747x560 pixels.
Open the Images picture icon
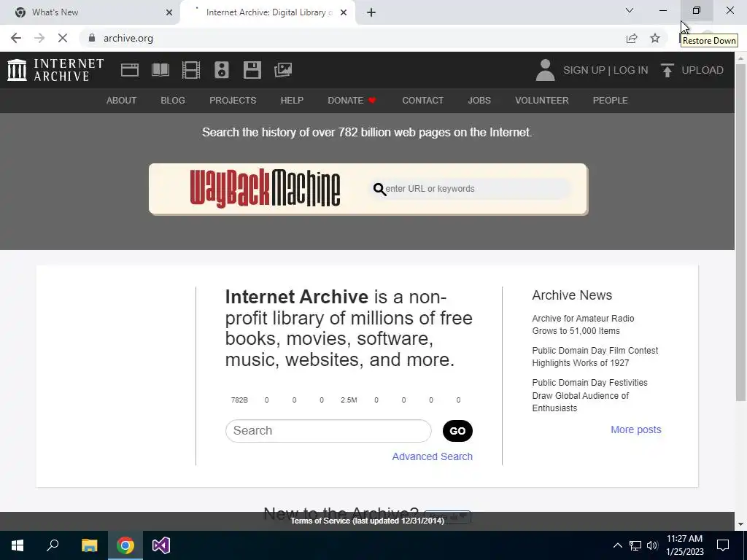tap(283, 70)
